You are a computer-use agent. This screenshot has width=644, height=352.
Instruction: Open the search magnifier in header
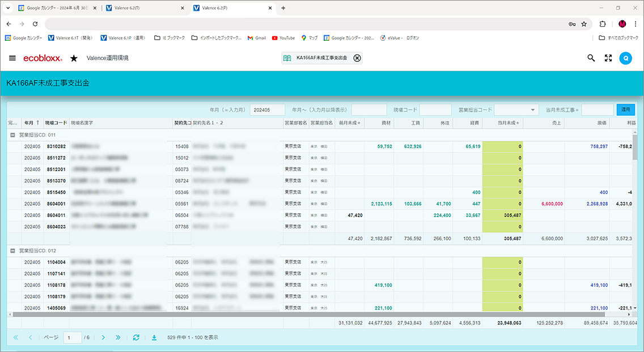[x=591, y=58]
